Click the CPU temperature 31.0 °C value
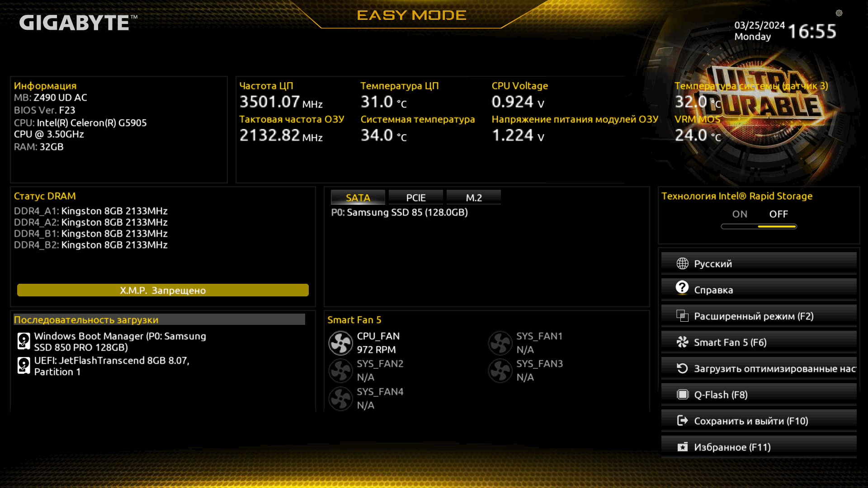868x488 pixels. pyautogui.click(x=383, y=102)
